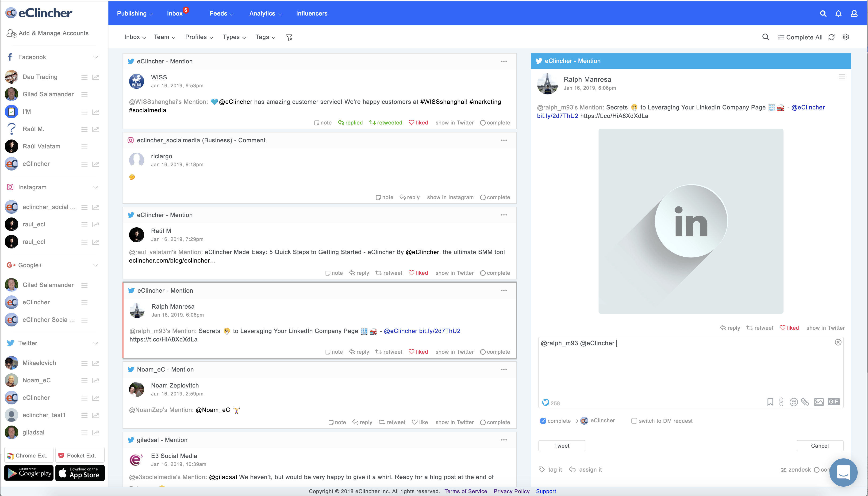Enable switch to DM request checkbox
The height and width of the screenshot is (496, 868).
coord(634,421)
